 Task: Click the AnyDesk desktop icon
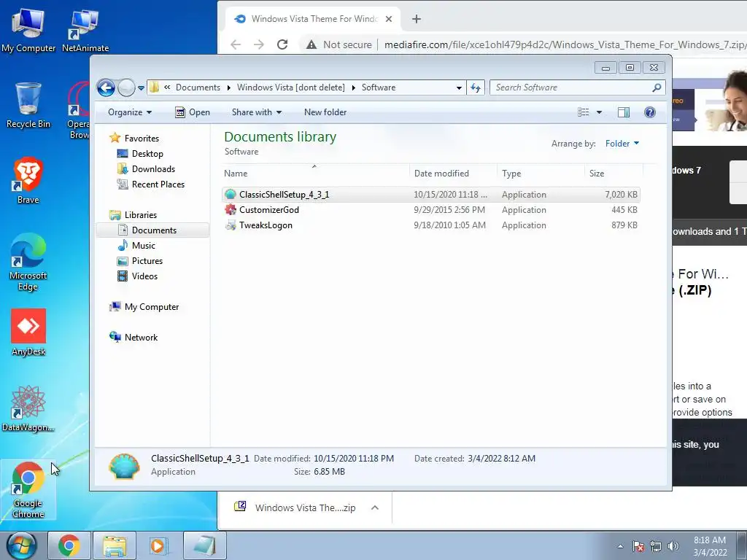(x=28, y=332)
